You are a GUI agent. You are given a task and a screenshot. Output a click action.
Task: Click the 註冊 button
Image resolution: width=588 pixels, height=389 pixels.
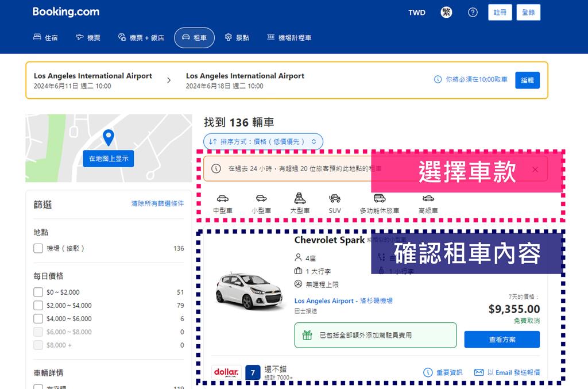click(x=500, y=13)
